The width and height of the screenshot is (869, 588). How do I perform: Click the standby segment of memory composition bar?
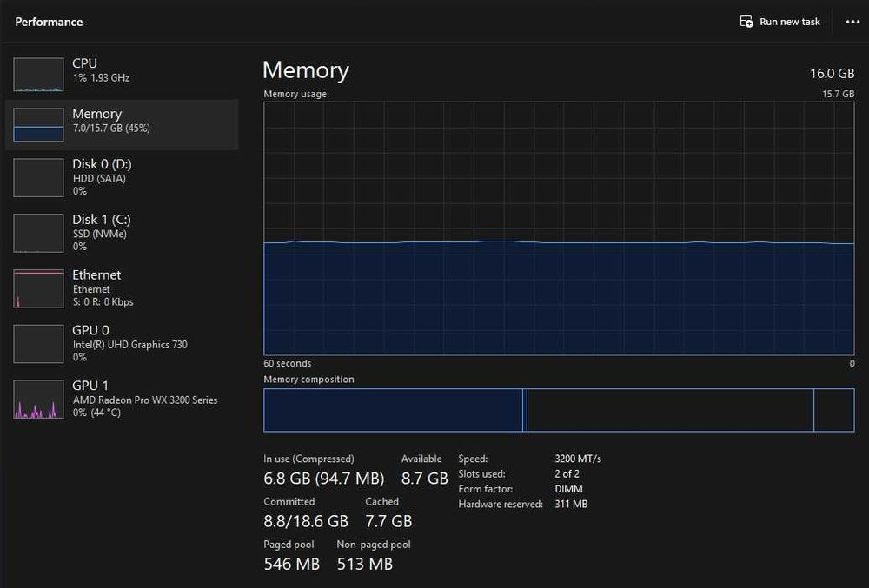(670, 410)
